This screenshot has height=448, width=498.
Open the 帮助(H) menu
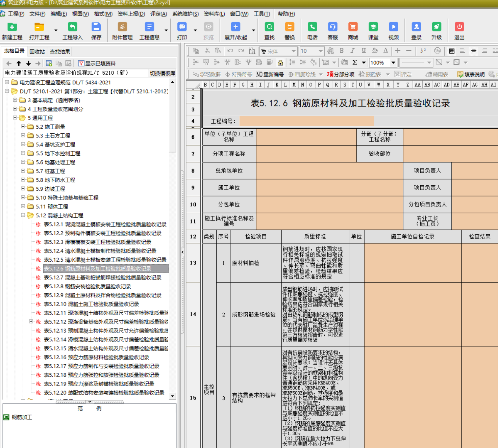286,14
